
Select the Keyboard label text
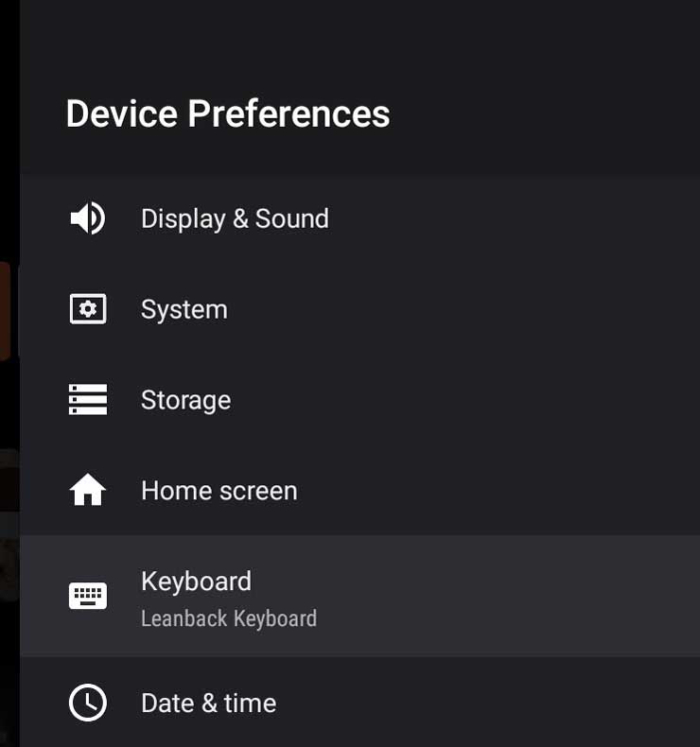pyautogui.click(x=197, y=582)
